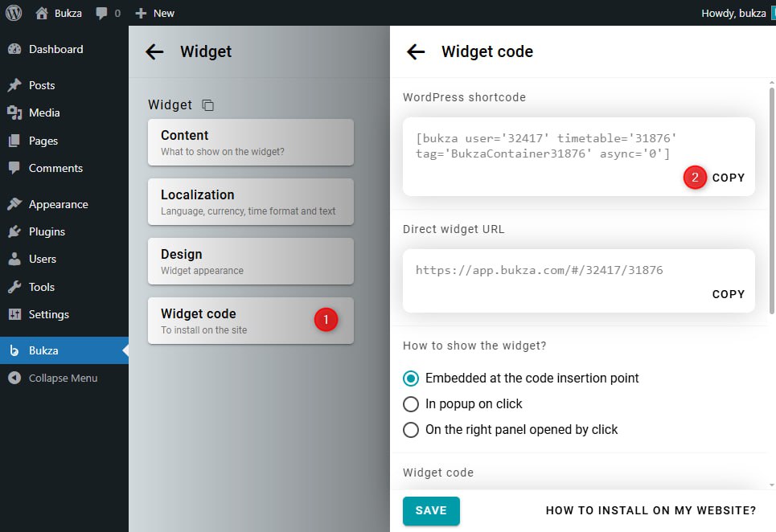This screenshot has width=776, height=532.
Task: Go back using the Widget back arrow
Action: coord(154,52)
